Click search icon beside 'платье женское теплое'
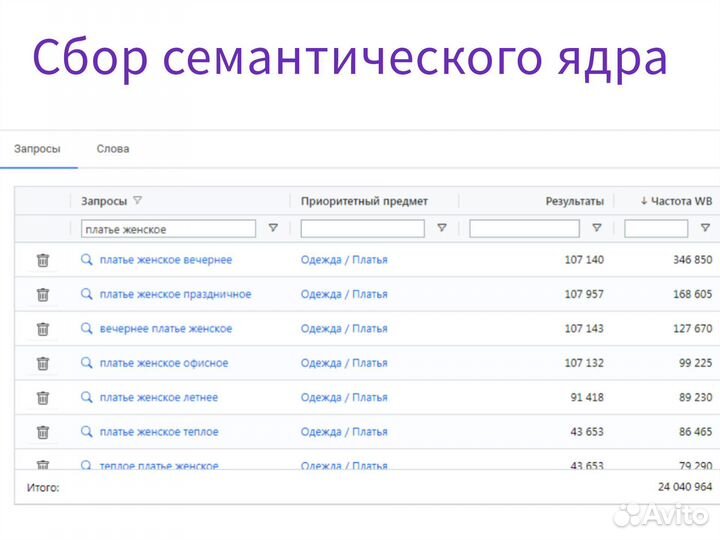The image size is (720, 540). [x=86, y=432]
